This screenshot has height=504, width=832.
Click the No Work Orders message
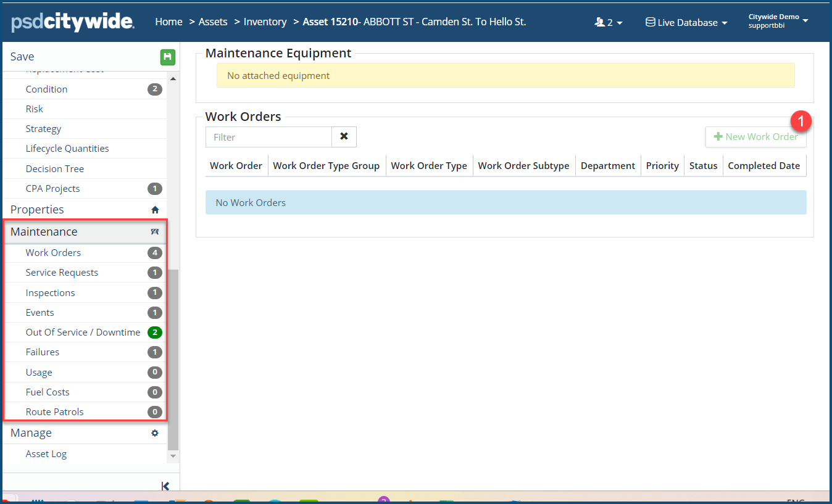[505, 202]
